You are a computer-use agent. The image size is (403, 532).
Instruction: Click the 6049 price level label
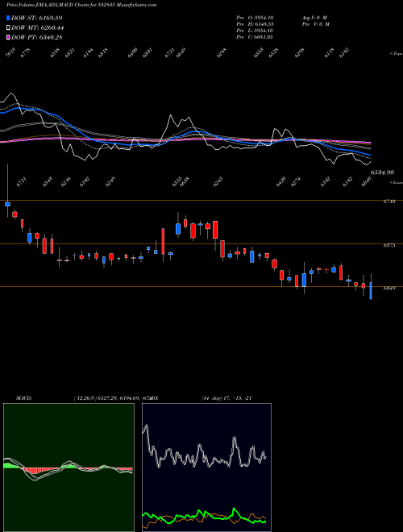389,288
